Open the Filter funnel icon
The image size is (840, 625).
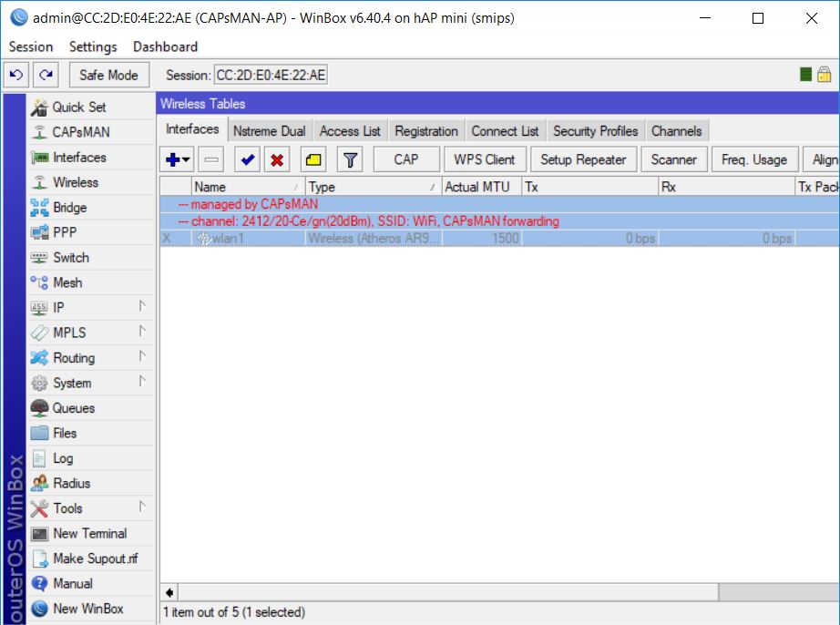pos(350,159)
